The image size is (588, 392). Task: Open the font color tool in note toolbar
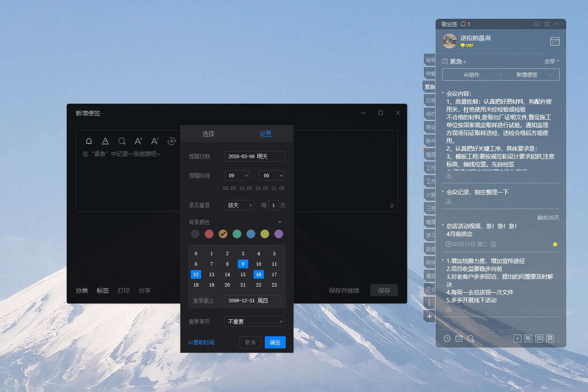pos(105,141)
